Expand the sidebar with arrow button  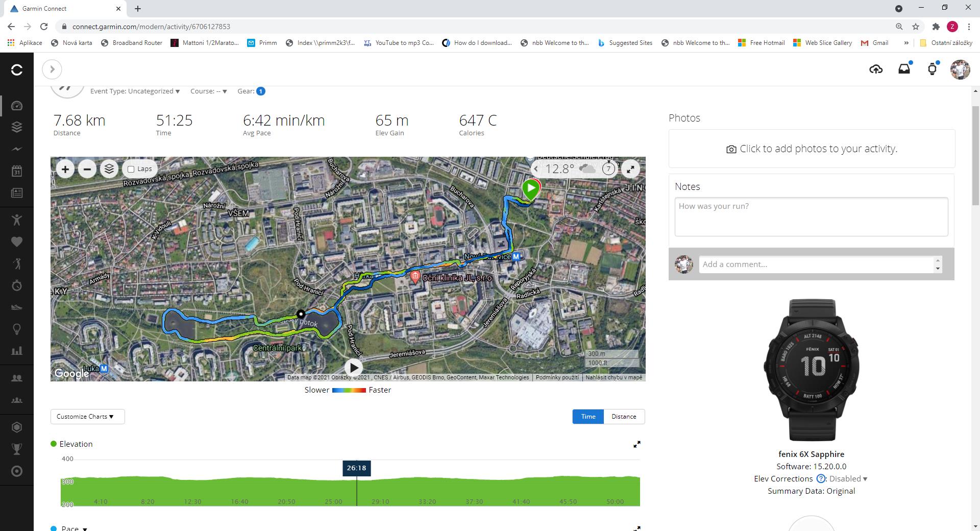coord(52,69)
